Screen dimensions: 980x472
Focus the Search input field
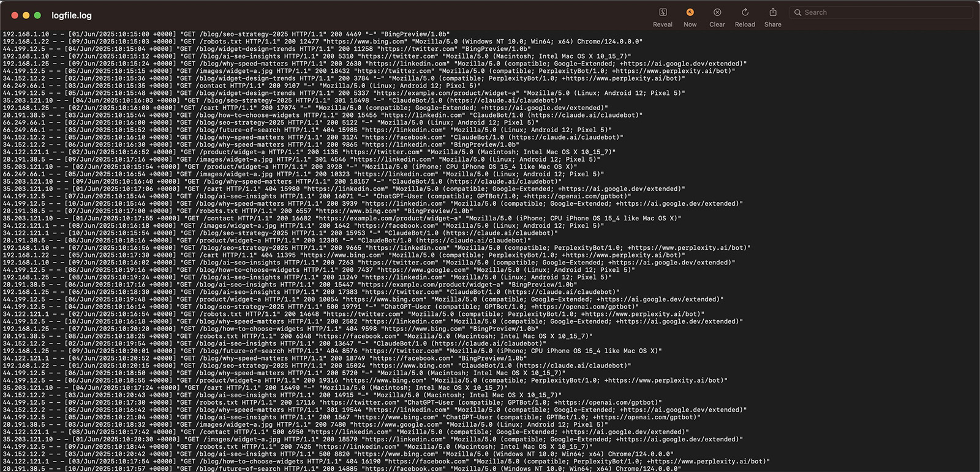click(881, 12)
